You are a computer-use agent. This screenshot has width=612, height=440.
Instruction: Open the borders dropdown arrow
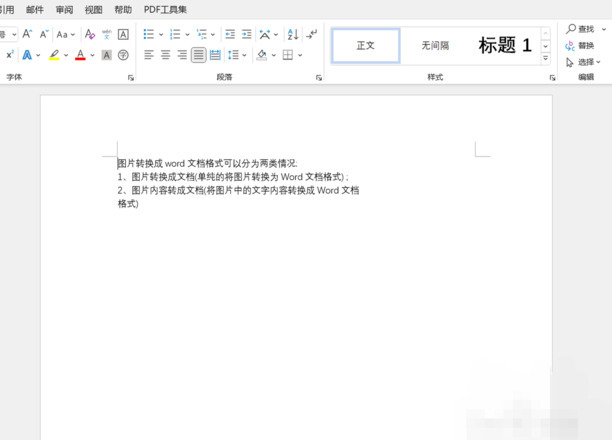[x=300, y=55]
